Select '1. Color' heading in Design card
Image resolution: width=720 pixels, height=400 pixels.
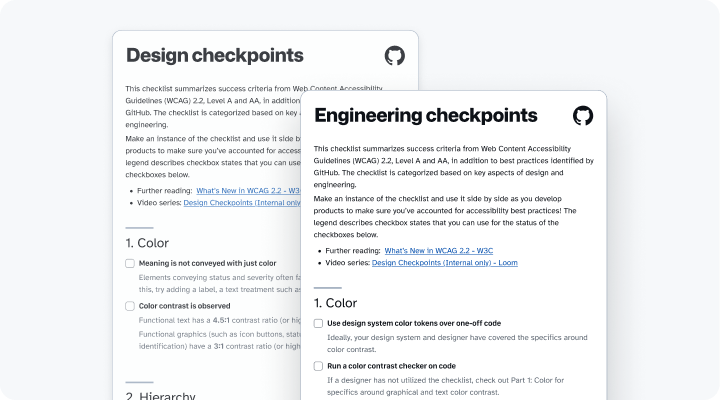pos(147,242)
